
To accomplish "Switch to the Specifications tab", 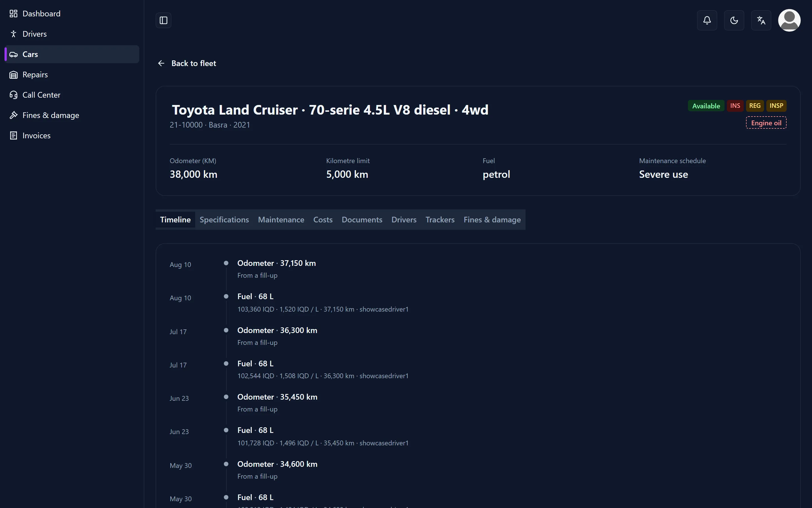I will coord(224,220).
